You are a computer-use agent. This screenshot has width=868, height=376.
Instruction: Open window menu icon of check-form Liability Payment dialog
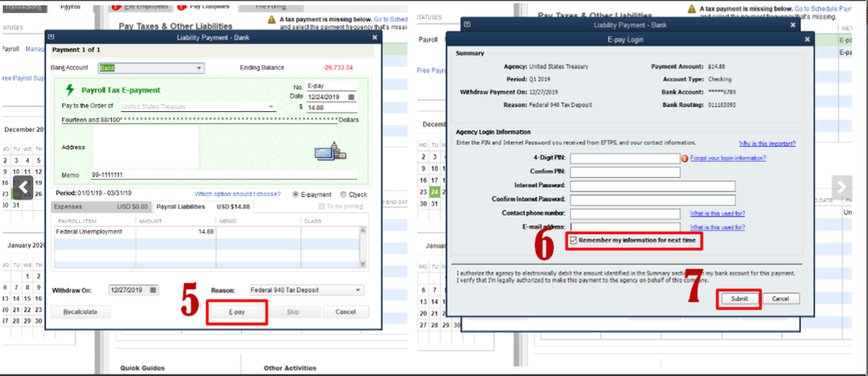tap(51, 37)
